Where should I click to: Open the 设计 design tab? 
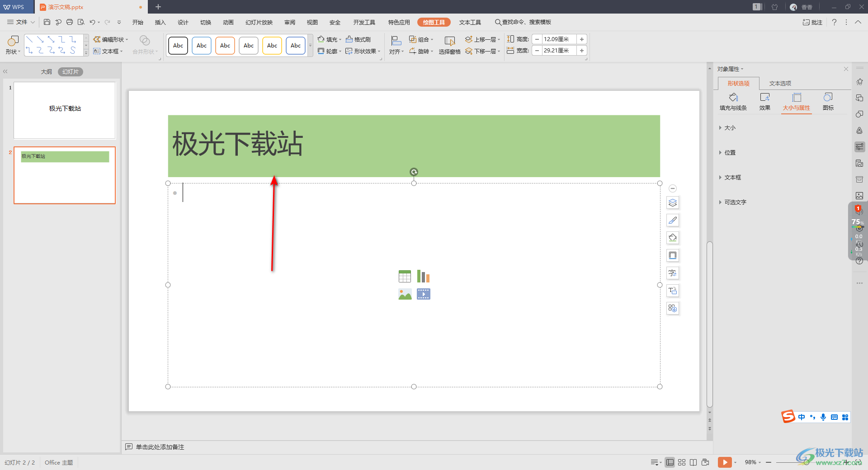point(183,22)
